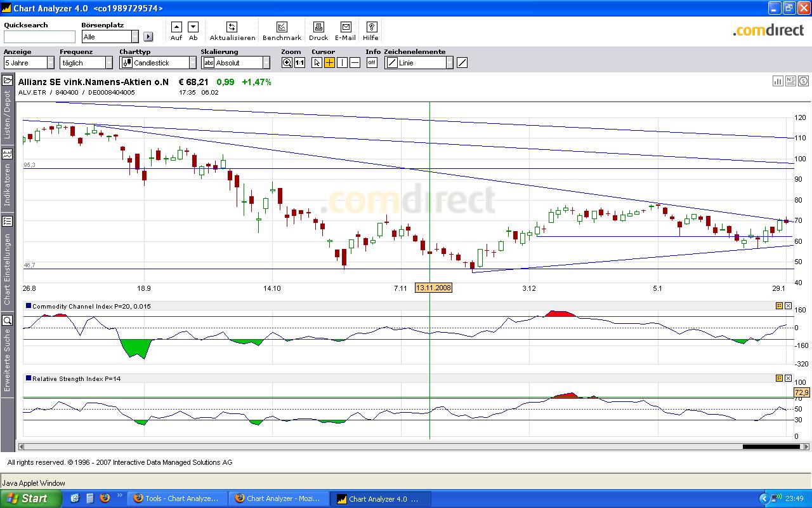The height and width of the screenshot is (508, 812).
Task: Click the Zoom magnifier icon
Action: pyautogui.click(x=287, y=62)
